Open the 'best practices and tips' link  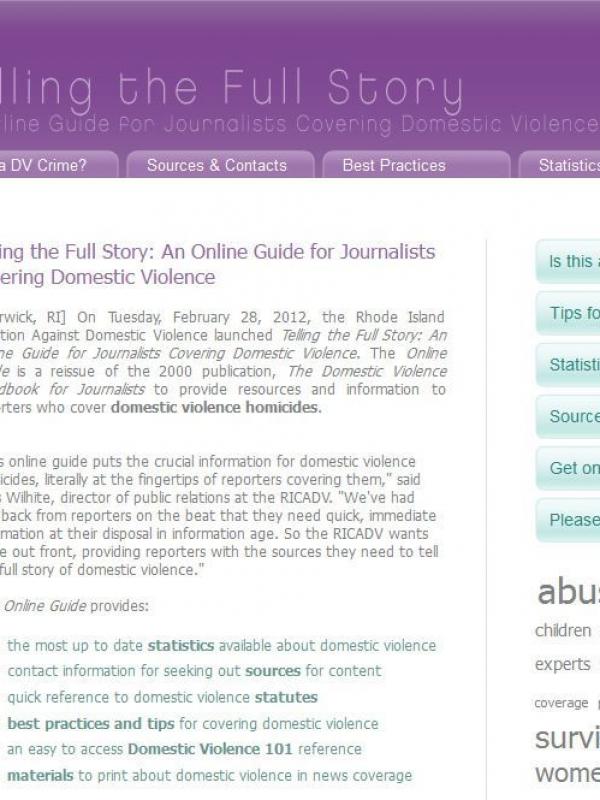tap(91, 723)
